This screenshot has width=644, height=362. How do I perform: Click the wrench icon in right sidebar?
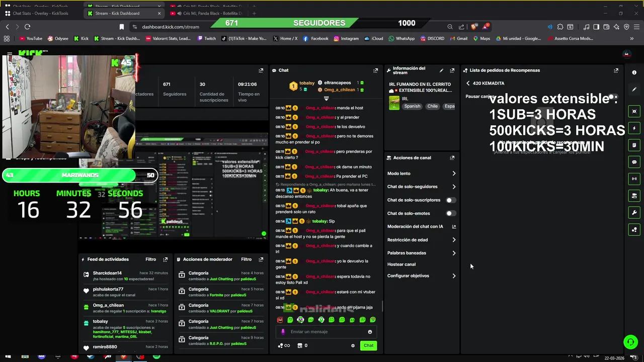[634, 213]
